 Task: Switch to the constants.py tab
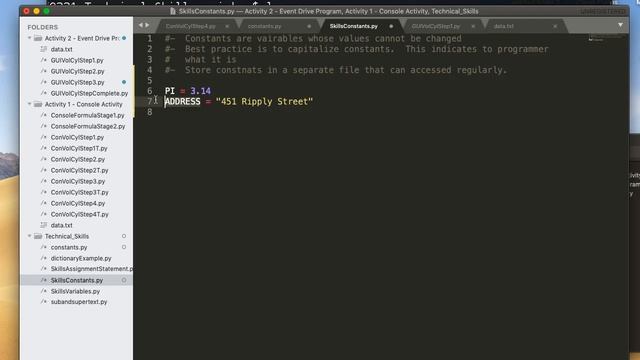pyautogui.click(x=264, y=26)
